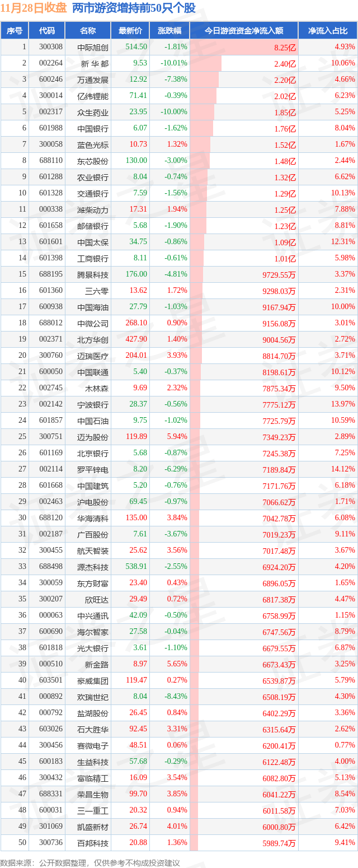Select stock name 三六零
The width and height of the screenshot is (358, 868).
point(97,291)
